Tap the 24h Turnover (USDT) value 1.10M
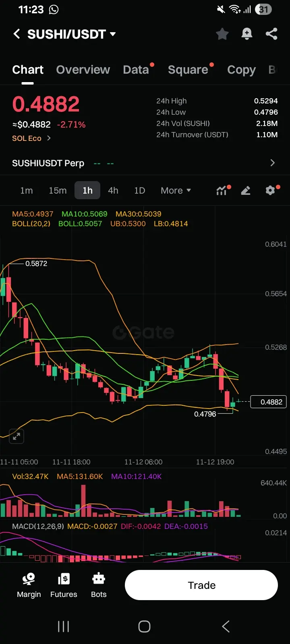Viewport: 290px width, 644px height. click(267, 135)
